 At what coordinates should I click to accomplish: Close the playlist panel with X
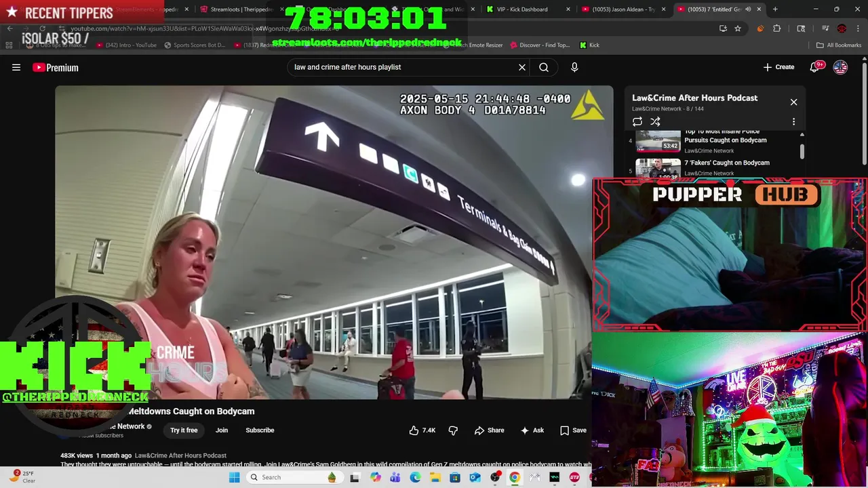tap(793, 102)
